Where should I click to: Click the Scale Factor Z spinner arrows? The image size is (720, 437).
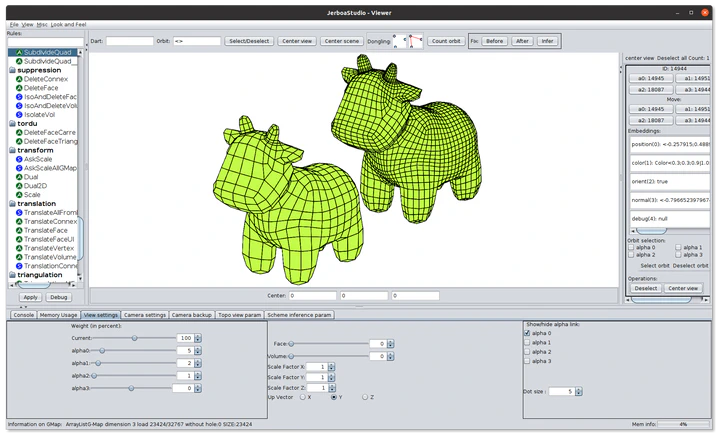pyautogui.click(x=332, y=388)
